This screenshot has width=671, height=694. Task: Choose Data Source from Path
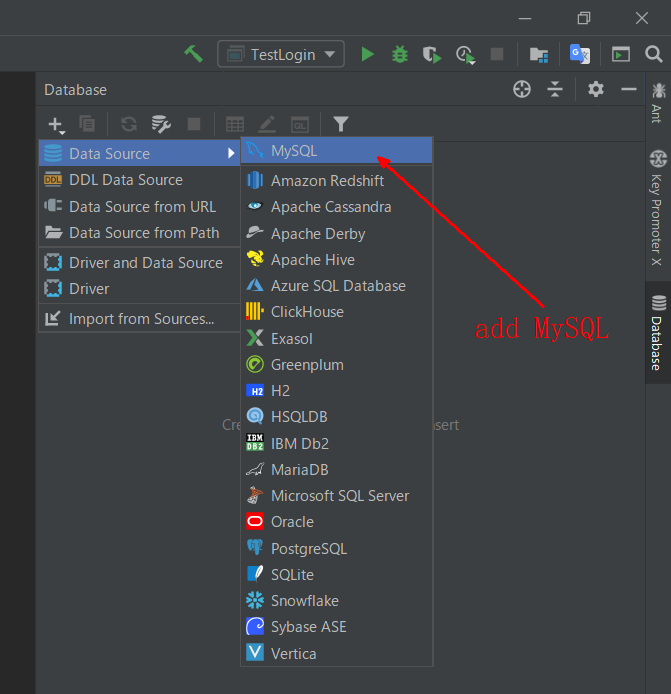coord(139,232)
